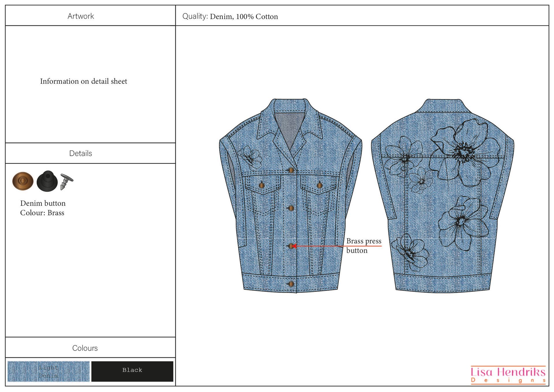Image resolution: width=554 pixels, height=392 pixels.
Task: Select the brass press button indicated by arrow
Action: coord(291,246)
